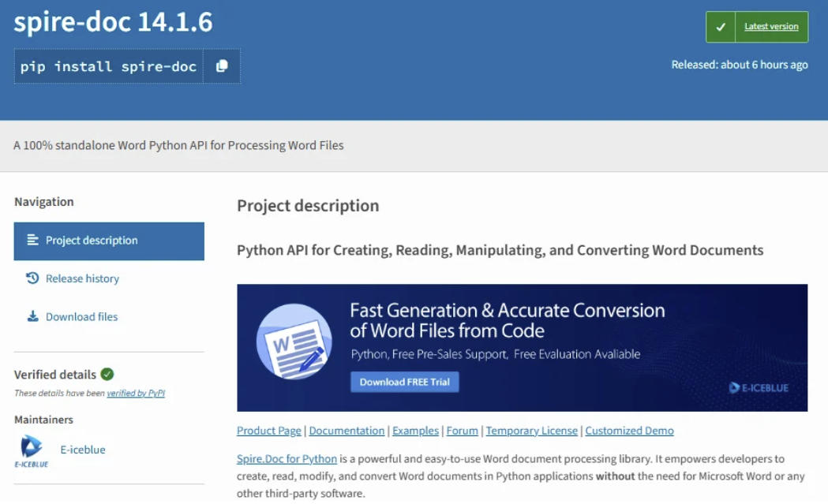Click the Release history clock icon
Image resolution: width=828 pixels, height=504 pixels.
tap(32, 278)
